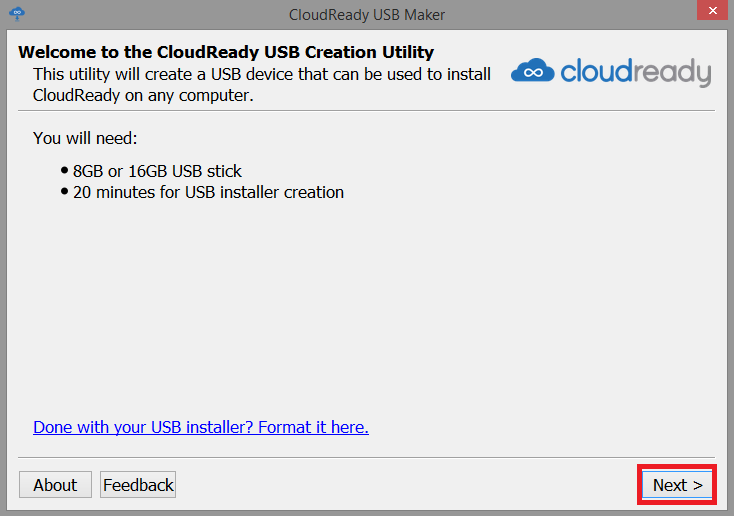The image size is (734, 516).
Task: Follow the 'Format it here' link
Action: point(313,427)
